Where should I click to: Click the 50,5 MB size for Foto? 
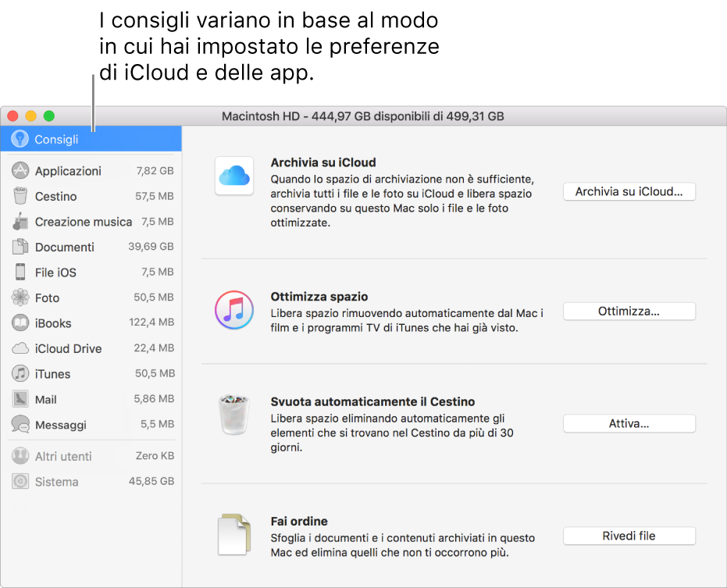[154, 297]
